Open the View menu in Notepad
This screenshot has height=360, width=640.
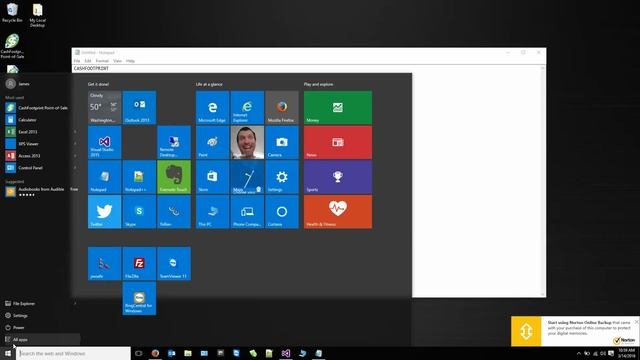(118, 61)
